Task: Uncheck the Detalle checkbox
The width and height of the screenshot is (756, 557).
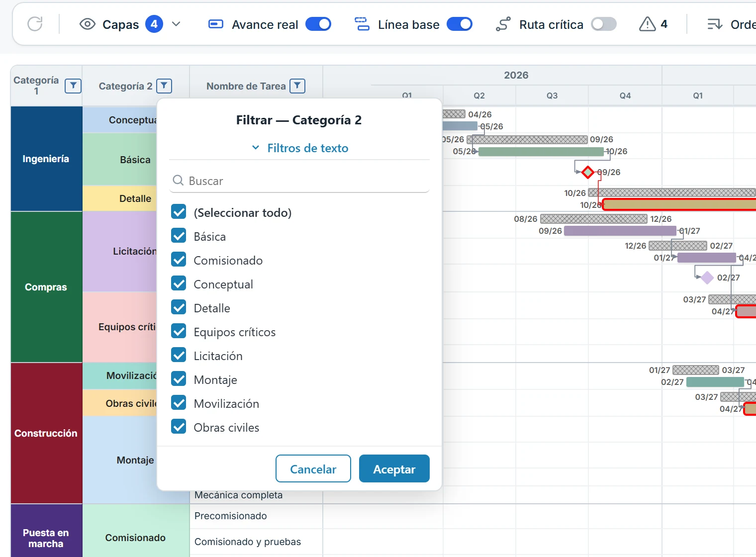Action: [x=179, y=307]
